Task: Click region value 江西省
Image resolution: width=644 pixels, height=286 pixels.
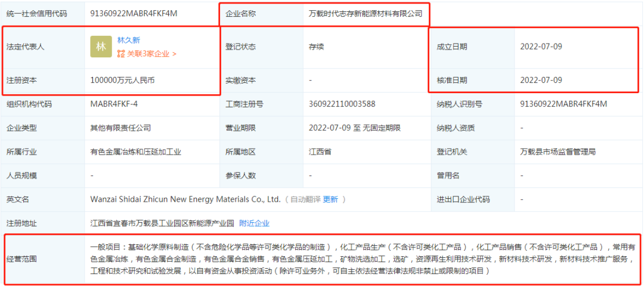Action: pos(320,152)
